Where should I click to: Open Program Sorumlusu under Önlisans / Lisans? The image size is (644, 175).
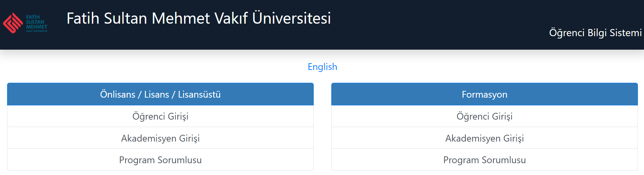coord(160,160)
